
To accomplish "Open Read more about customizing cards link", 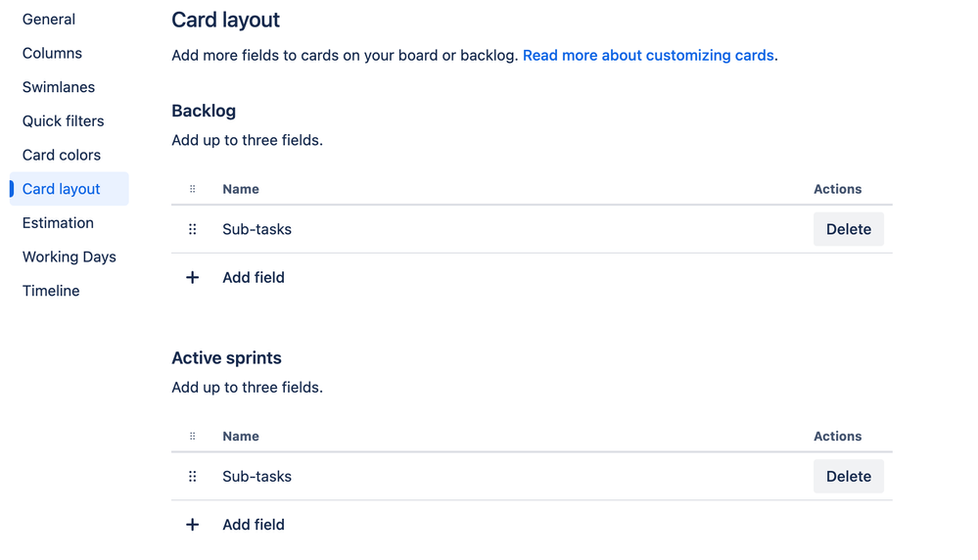I will coord(648,56).
